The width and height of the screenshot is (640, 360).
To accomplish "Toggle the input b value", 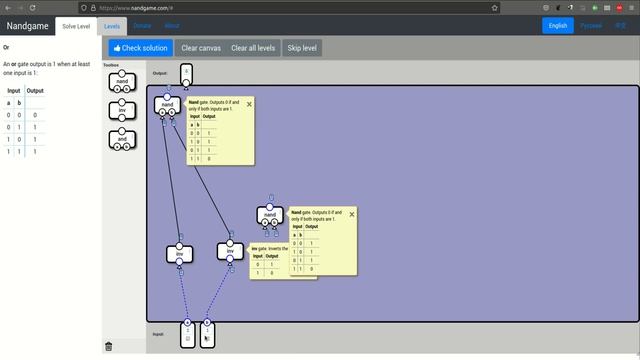I will [x=207, y=338].
